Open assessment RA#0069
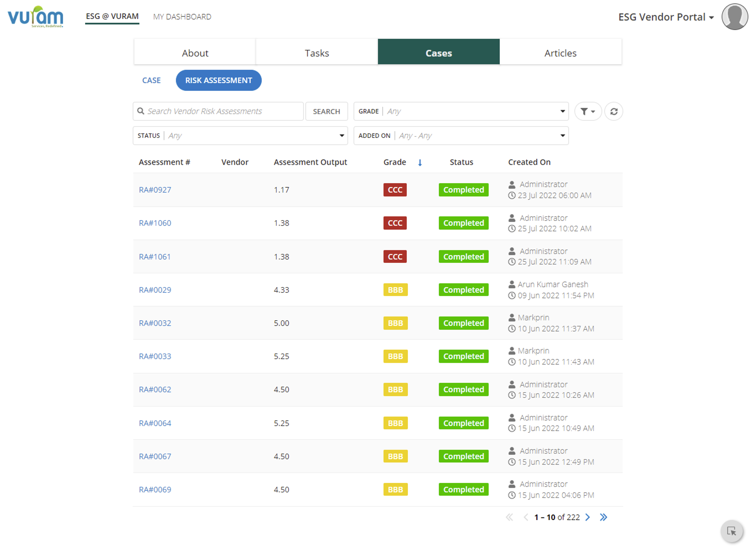756x552 pixels. [x=155, y=490]
